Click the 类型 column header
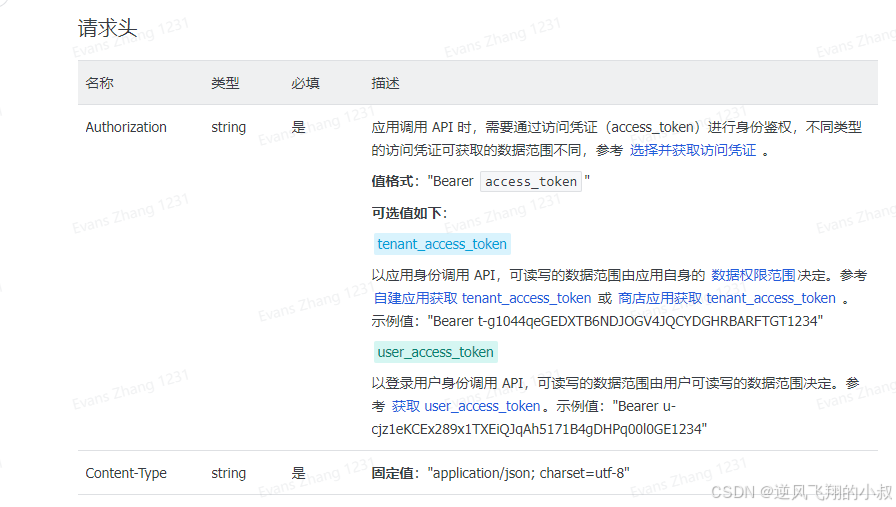The width and height of the screenshot is (896, 507). coord(225,83)
